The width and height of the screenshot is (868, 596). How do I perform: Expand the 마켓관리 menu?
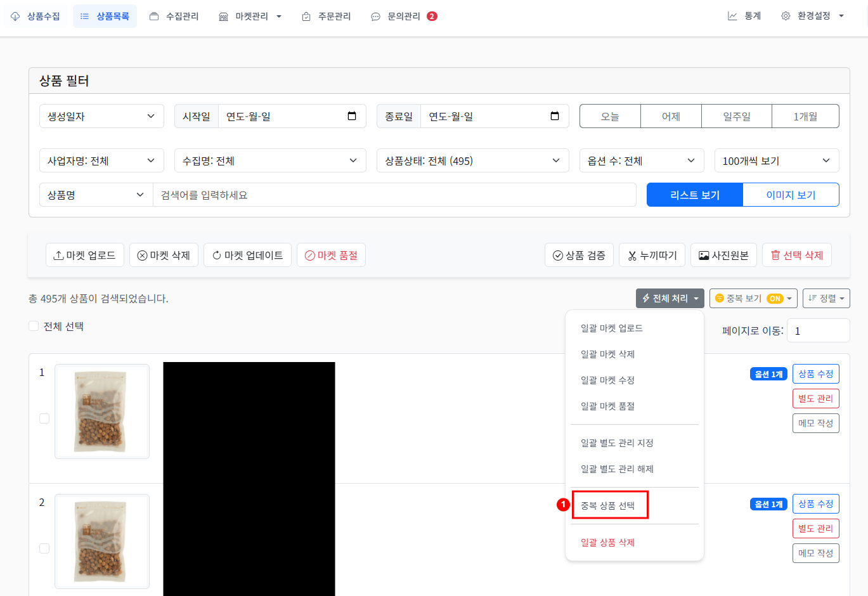click(x=250, y=16)
